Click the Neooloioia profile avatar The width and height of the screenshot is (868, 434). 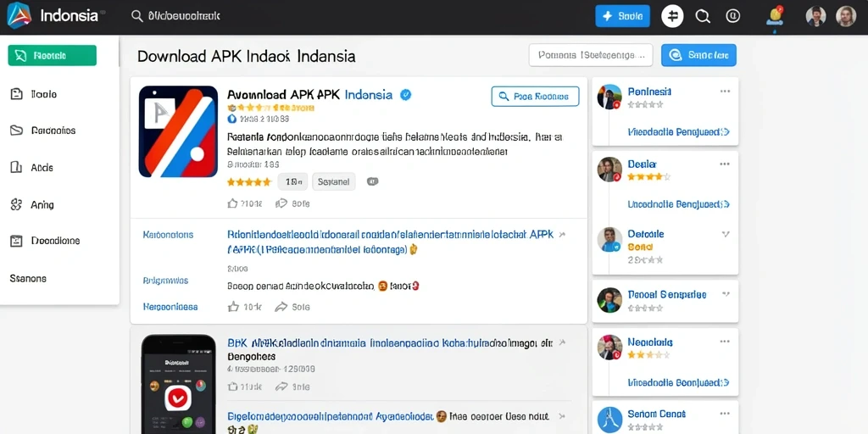tap(609, 347)
